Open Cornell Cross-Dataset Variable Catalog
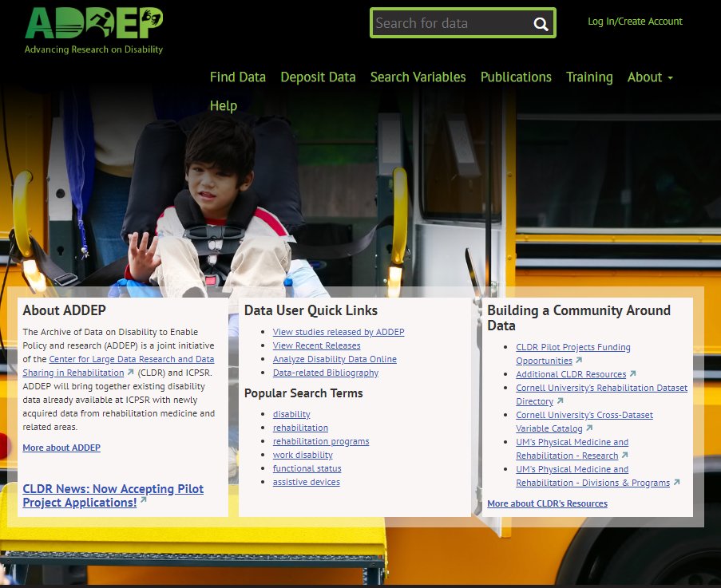This screenshot has height=588, width=721. click(x=584, y=422)
